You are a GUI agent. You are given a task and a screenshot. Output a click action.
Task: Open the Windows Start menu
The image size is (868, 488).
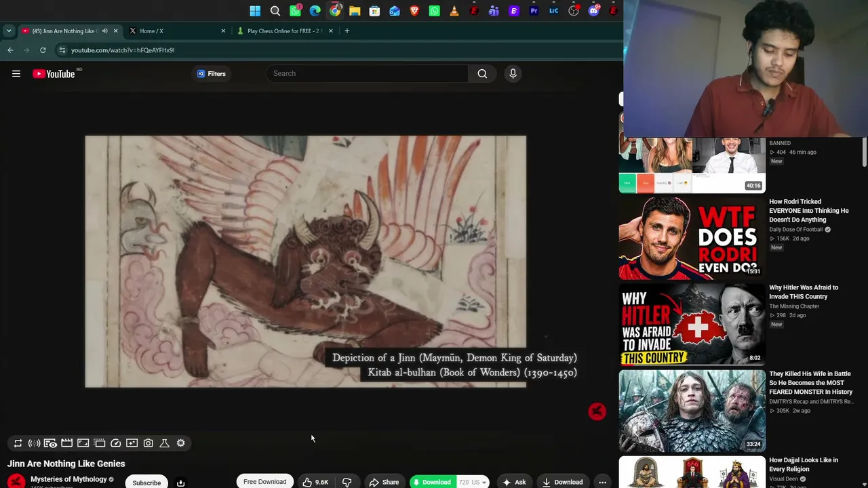tap(255, 11)
